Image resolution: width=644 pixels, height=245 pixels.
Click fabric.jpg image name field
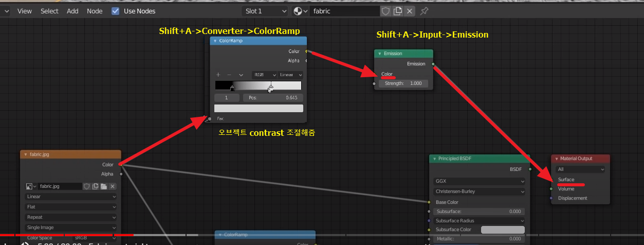pos(60,186)
